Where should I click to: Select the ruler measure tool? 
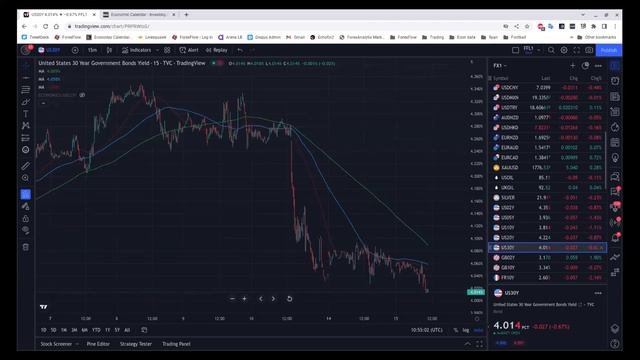click(26, 166)
